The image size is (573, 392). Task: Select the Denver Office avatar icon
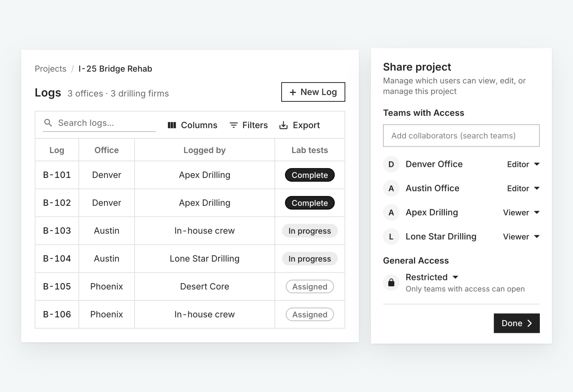(x=391, y=164)
